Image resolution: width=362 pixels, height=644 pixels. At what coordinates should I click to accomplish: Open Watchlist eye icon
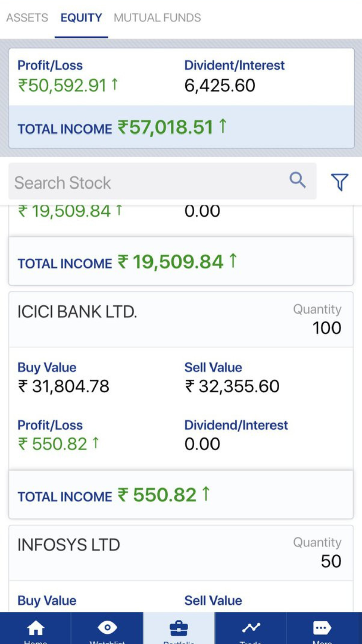pos(107,628)
